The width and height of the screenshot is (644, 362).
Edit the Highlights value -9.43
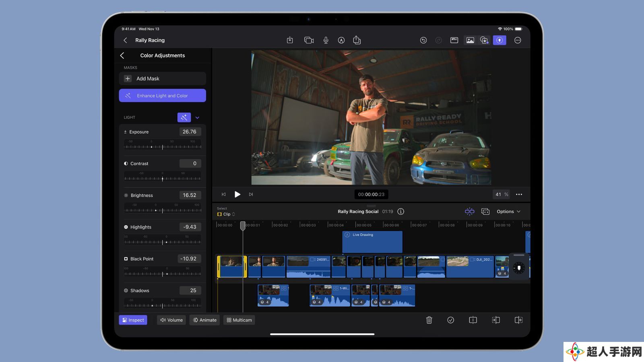[x=190, y=227]
